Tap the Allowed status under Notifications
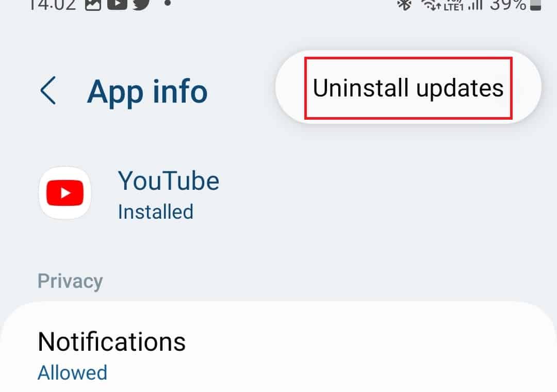This screenshot has height=392, width=557. click(73, 373)
